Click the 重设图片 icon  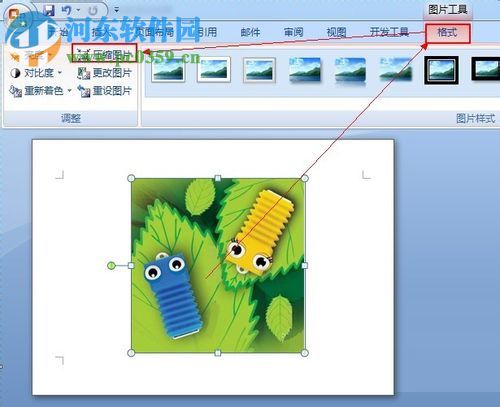84,91
